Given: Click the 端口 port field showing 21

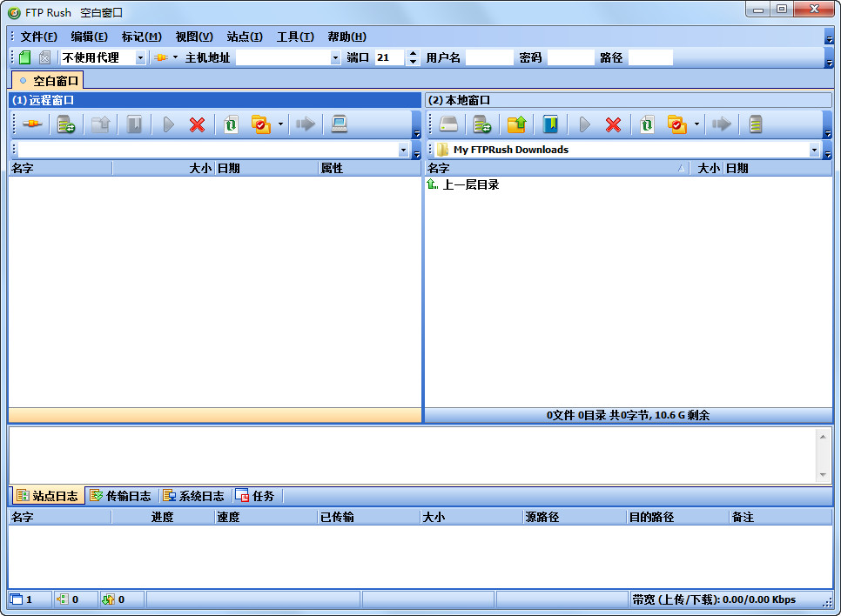Looking at the screenshot, I should coord(390,57).
